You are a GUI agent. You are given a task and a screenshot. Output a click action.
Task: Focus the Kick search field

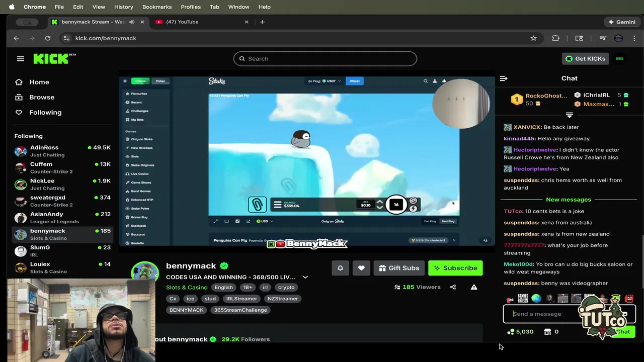click(325, 59)
